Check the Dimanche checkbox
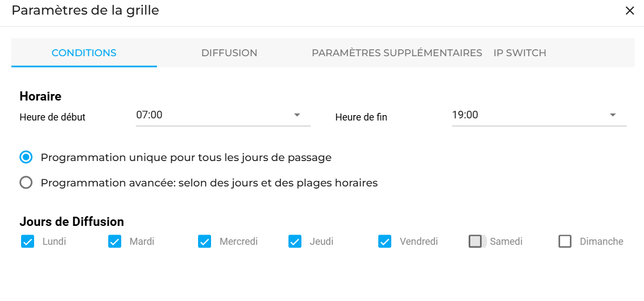This screenshot has width=644, height=301. [565, 242]
